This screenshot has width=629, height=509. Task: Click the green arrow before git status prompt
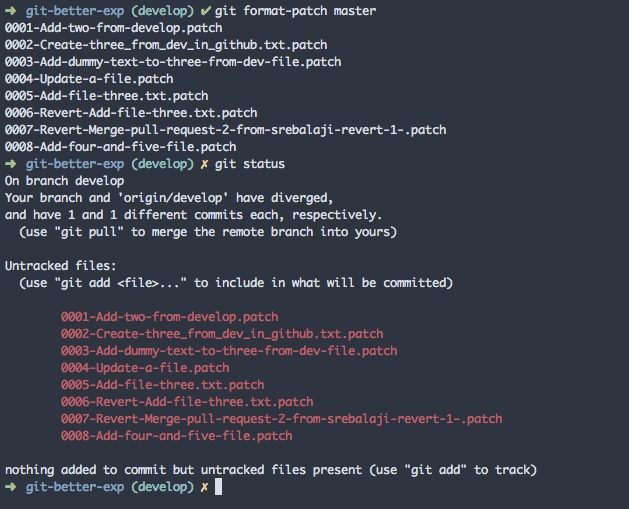click(x=10, y=164)
